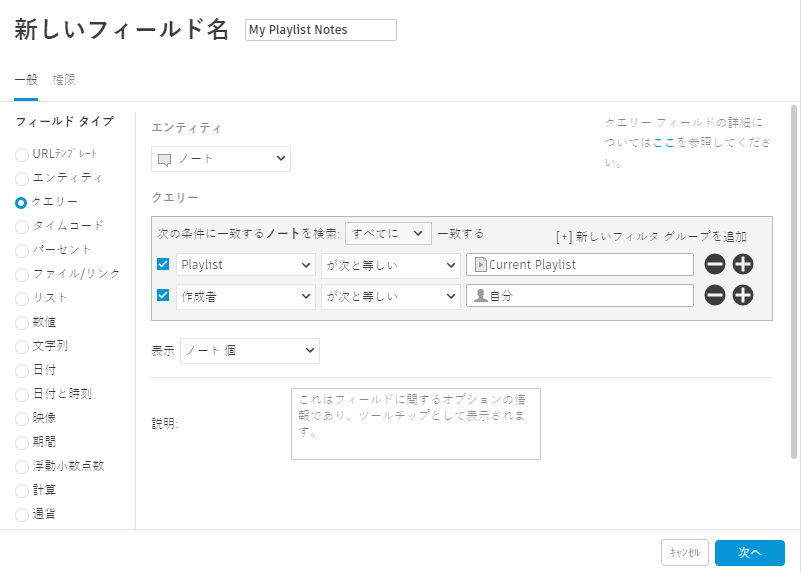Open the エンティティ ノート dropdown

tap(221, 159)
